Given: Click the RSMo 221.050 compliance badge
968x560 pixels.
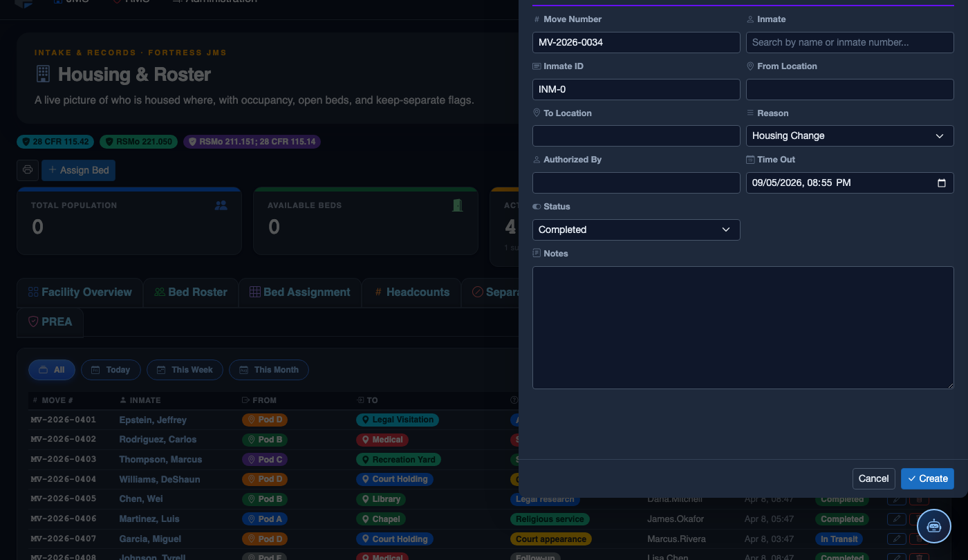Looking at the screenshot, I should click(139, 142).
